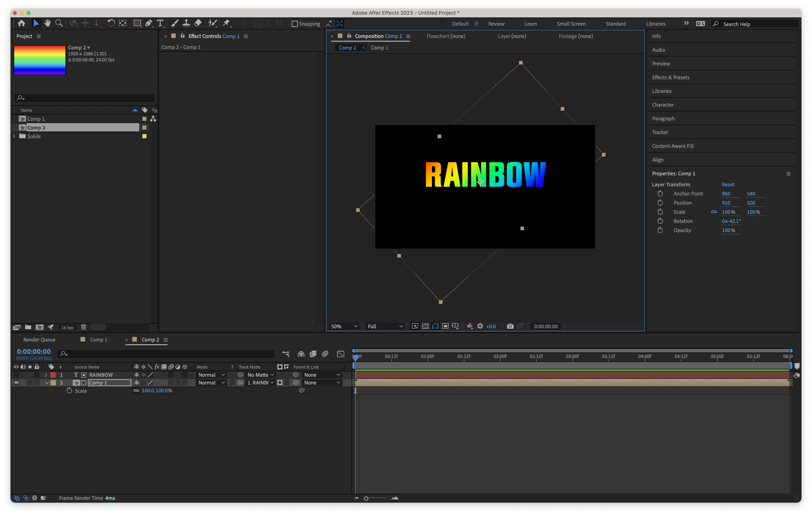The width and height of the screenshot is (812, 515).
Task: Open the Full resolution dropdown
Action: point(384,326)
